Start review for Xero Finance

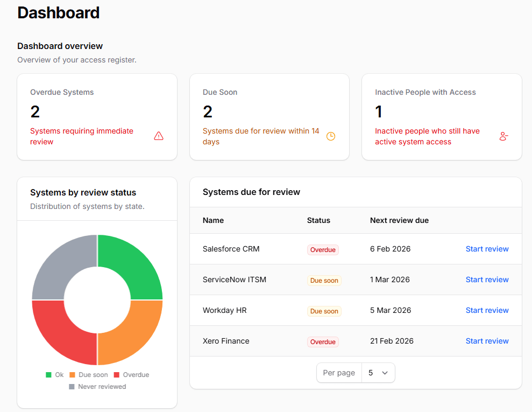[487, 341]
